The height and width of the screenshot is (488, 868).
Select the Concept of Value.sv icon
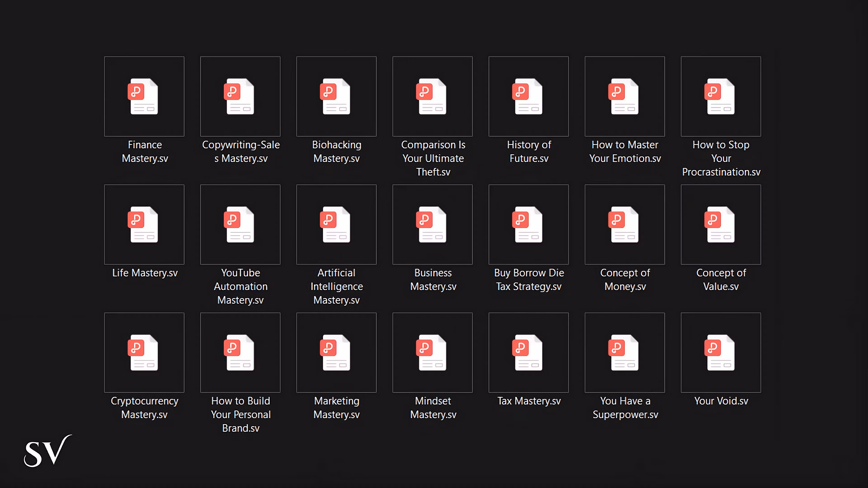tap(721, 224)
